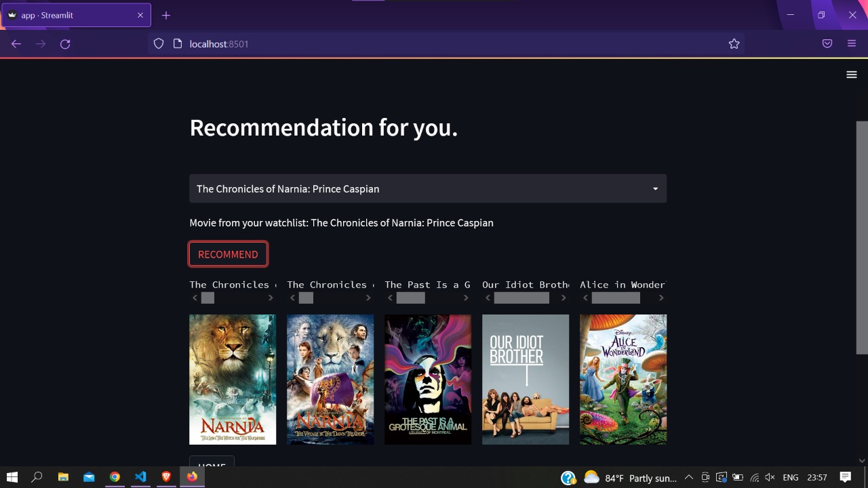
Task: Click right scroll arrow under second Chronicles title
Action: [x=368, y=298]
